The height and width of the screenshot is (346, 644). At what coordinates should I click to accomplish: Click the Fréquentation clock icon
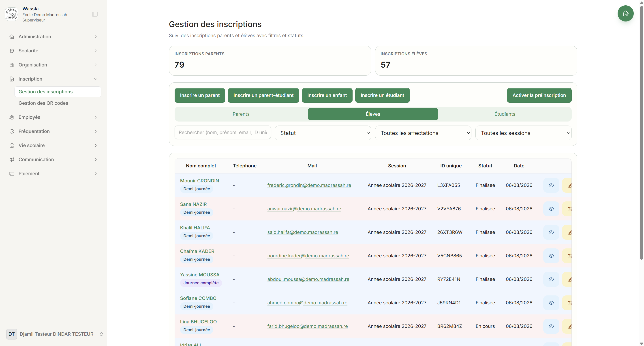[x=12, y=132]
